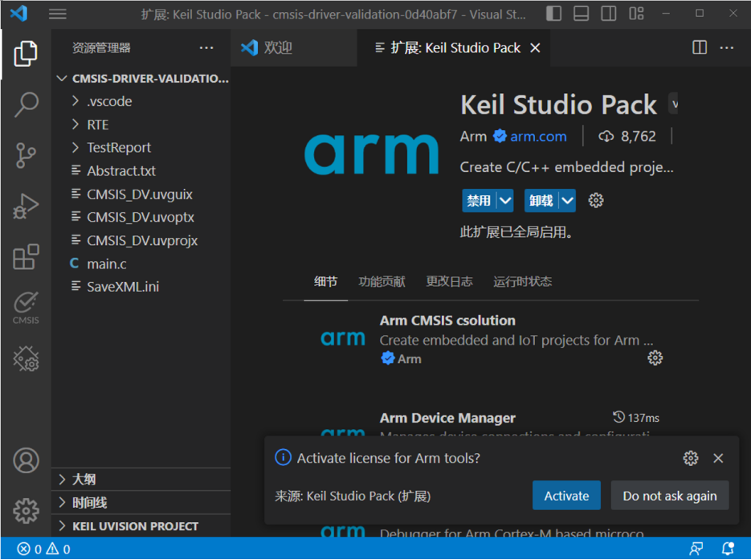This screenshot has height=560, width=751.
Task: Open the CMSIS view in activity bar
Action: point(26,307)
